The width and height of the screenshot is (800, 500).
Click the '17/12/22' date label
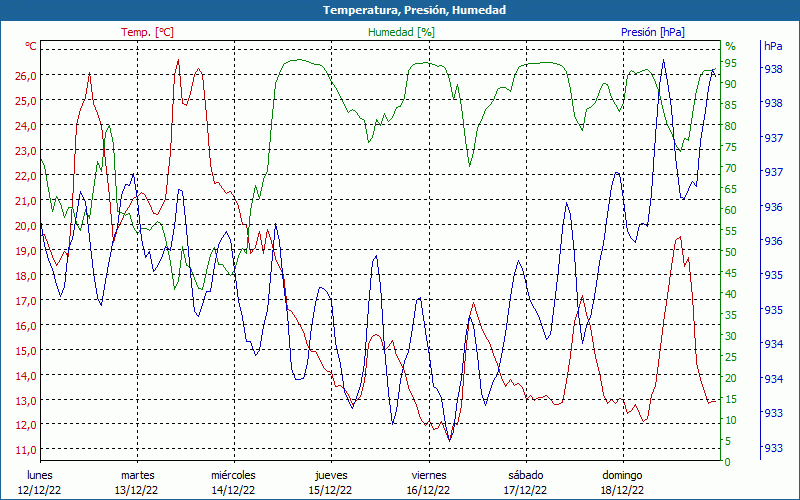[x=526, y=490]
